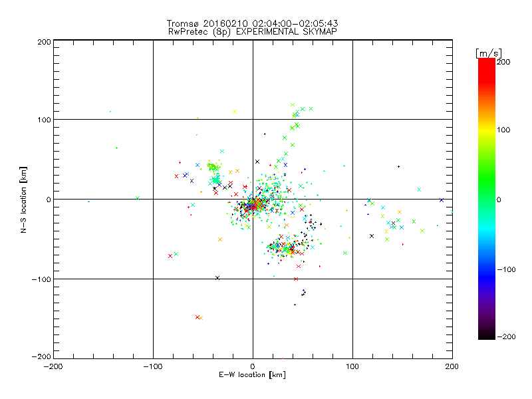
Task: Click the title line with Tromsø date and time
Action: click(x=253, y=23)
